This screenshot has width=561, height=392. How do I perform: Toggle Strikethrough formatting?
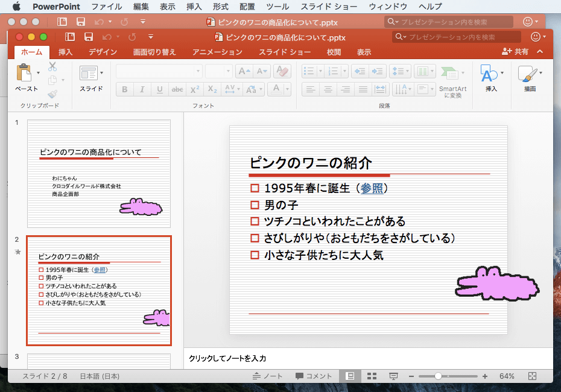177,89
